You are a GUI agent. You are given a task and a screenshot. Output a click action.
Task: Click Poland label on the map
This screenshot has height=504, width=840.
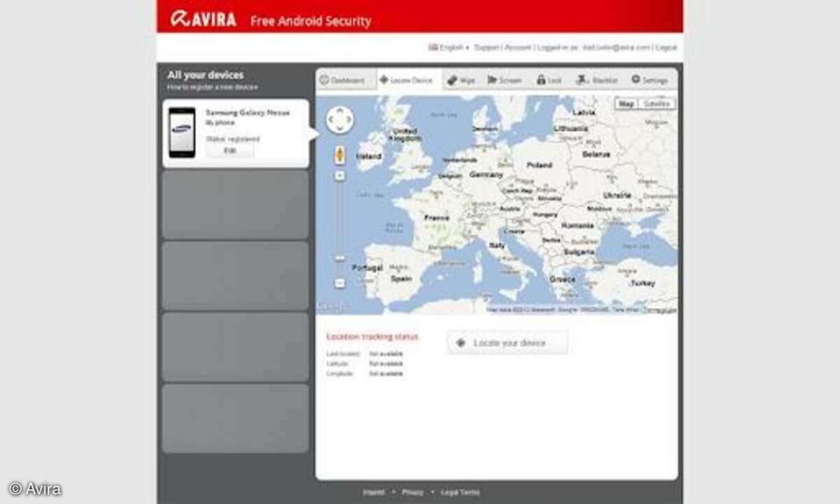click(539, 165)
